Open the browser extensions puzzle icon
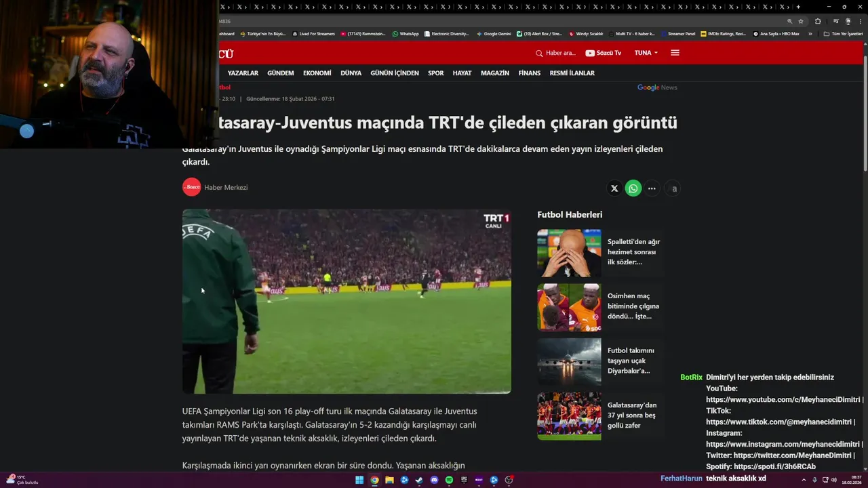868x488 pixels. (x=818, y=21)
